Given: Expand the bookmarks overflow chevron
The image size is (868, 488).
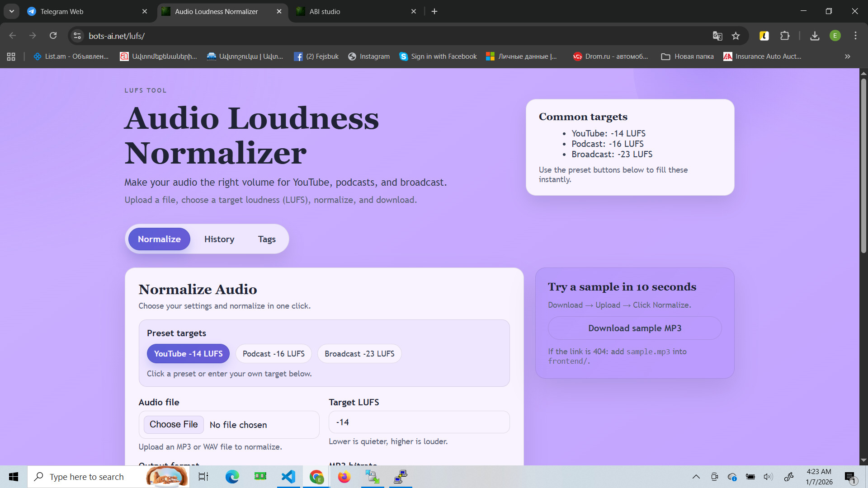Looking at the screenshot, I should pyautogui.click(x=847, y=56).
